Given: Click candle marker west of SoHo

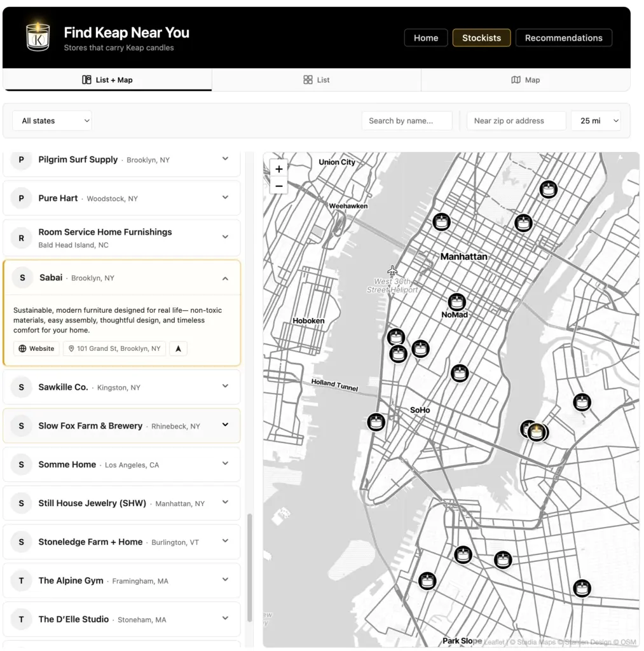Looking at the screenshot, I should (376, 422).
